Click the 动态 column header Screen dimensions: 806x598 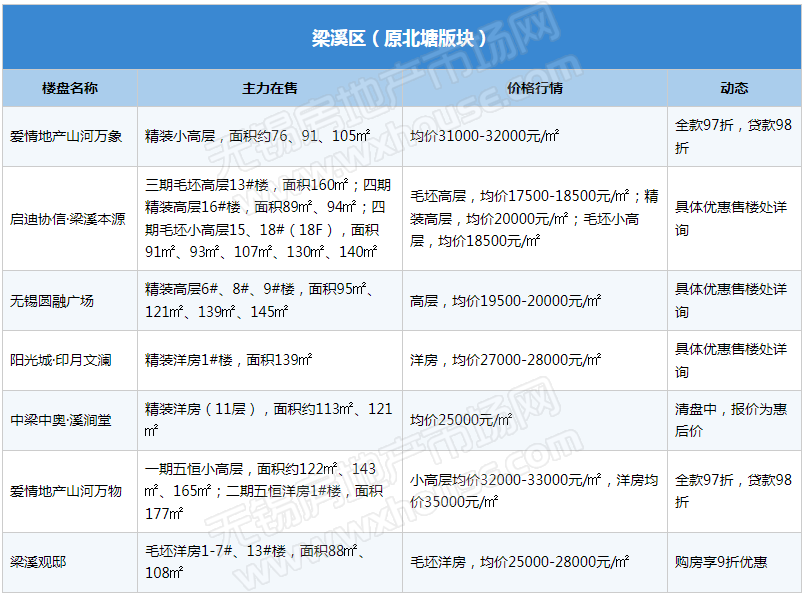click(734, 88)
